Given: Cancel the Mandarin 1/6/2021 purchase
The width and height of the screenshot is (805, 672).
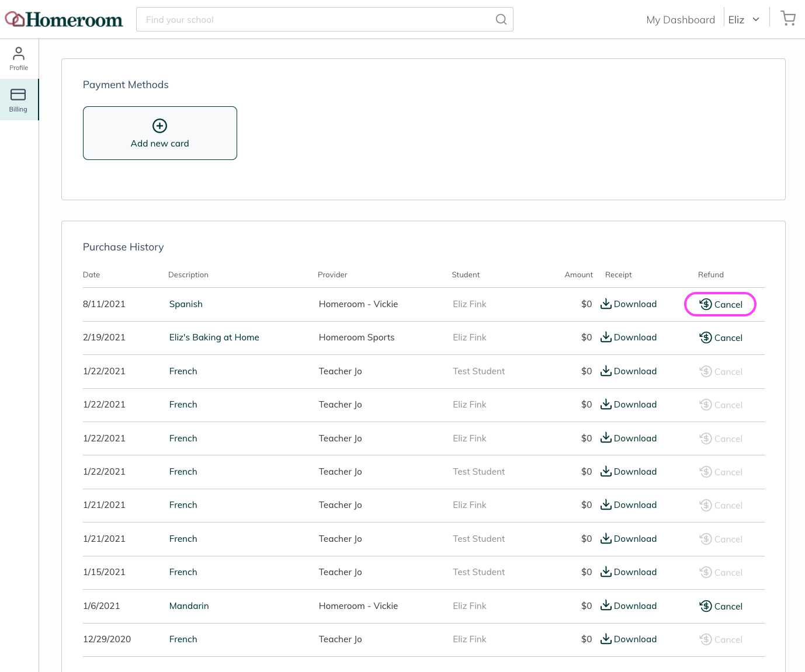Looking at the screenshot, I should (x=720, y=606).
